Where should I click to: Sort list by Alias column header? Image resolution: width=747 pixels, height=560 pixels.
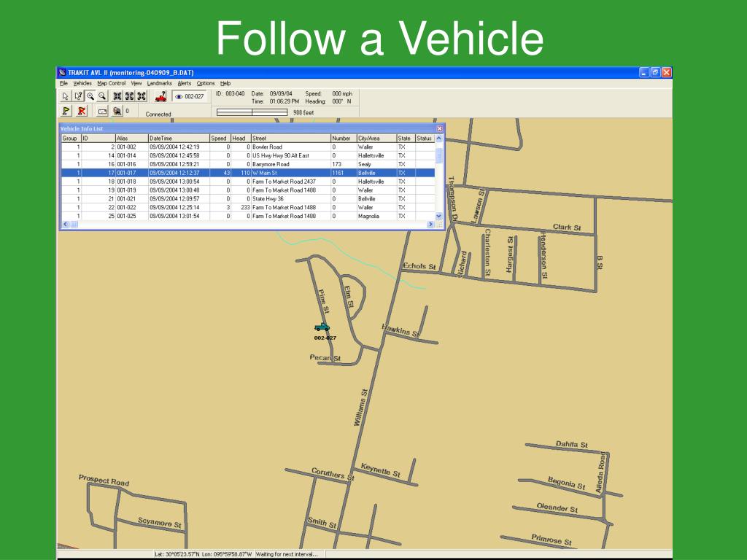131,139
